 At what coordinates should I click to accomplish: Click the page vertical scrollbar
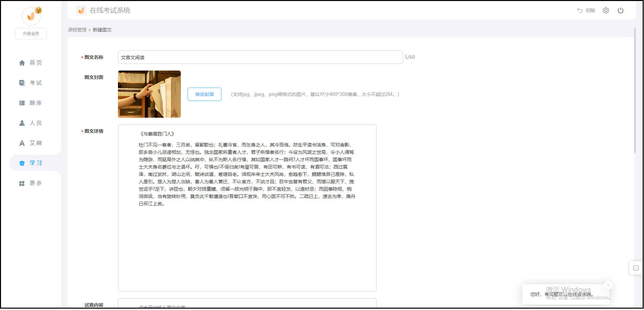[635, 90]
